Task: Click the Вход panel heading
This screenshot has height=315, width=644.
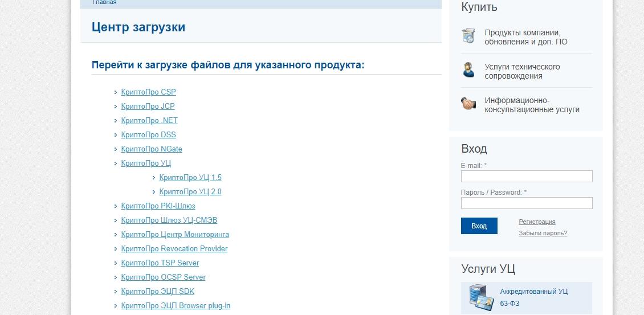Action: click(x=474, y=148)
